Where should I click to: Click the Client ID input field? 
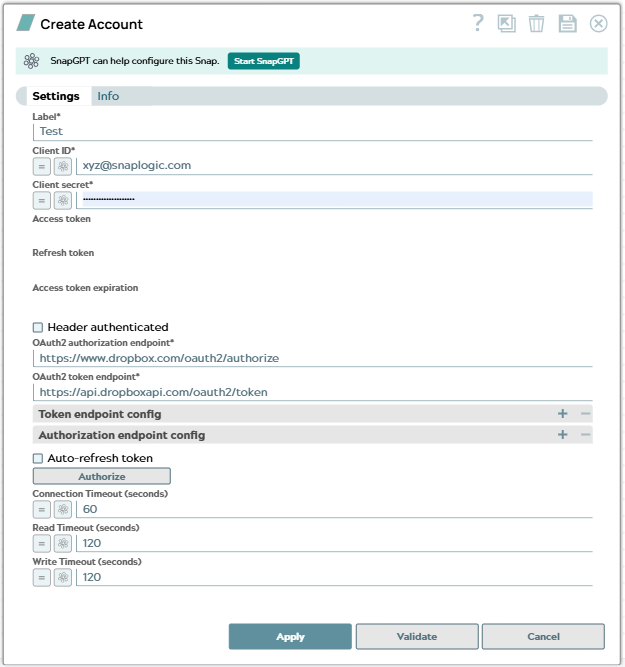coord(334,165)
